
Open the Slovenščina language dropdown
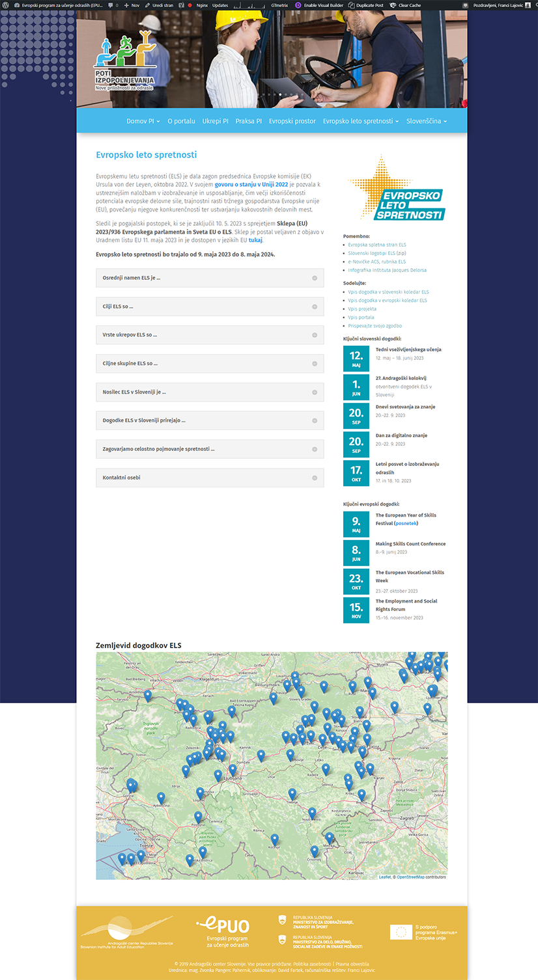click(x=424, y=120)
